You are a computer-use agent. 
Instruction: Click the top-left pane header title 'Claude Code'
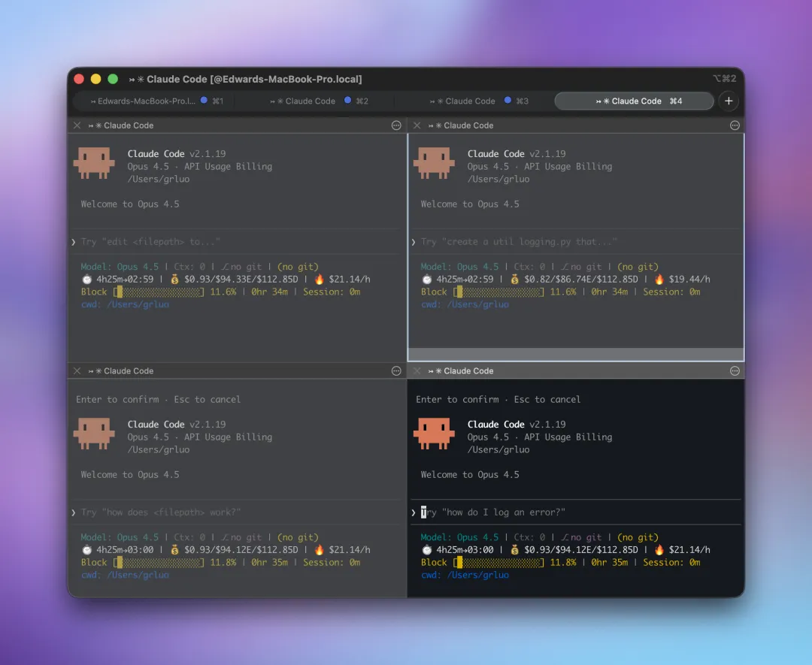(129, 125)
